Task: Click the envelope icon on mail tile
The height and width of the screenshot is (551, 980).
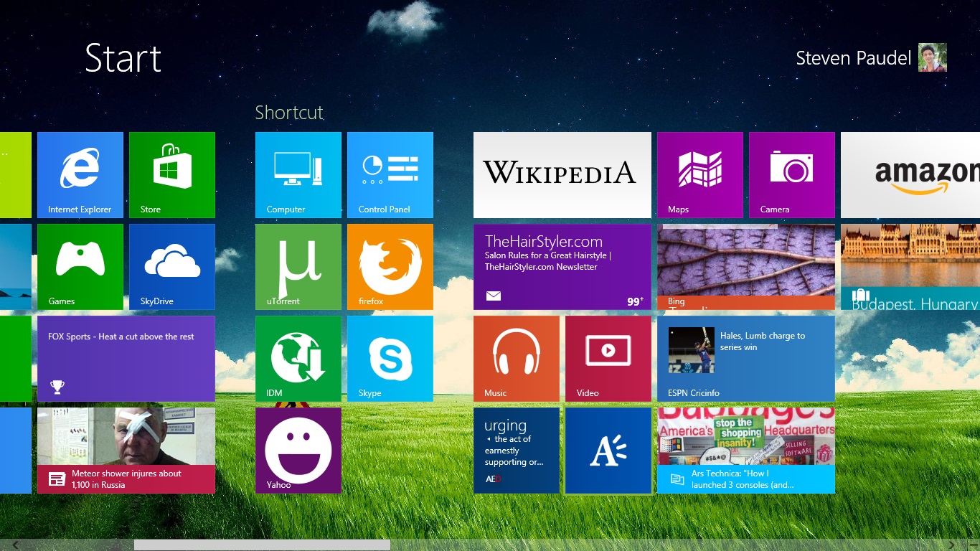Action: (x=493, y=296)
